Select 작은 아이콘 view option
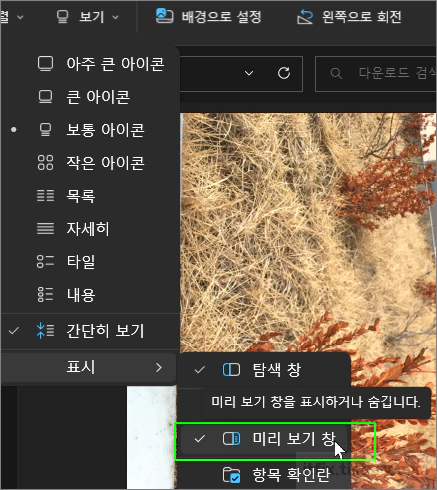The height and width of the screenshot is (490, 437). point(90,163)
